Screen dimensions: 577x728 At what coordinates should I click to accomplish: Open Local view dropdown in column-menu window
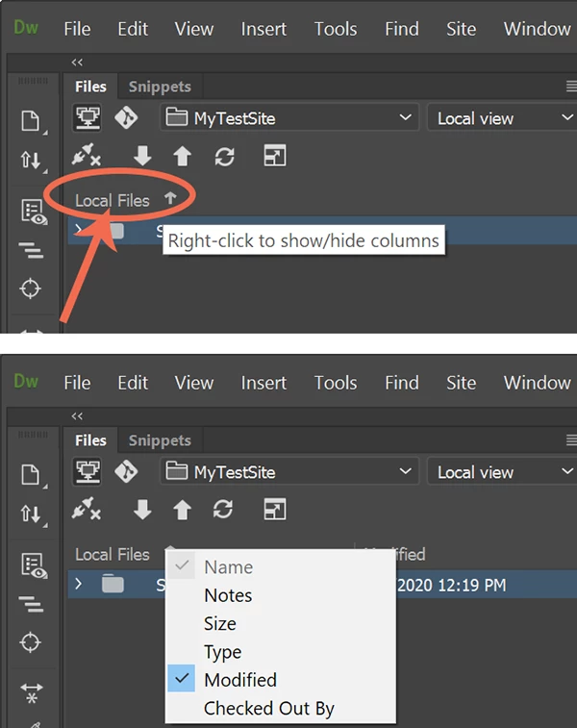point(502,472)
